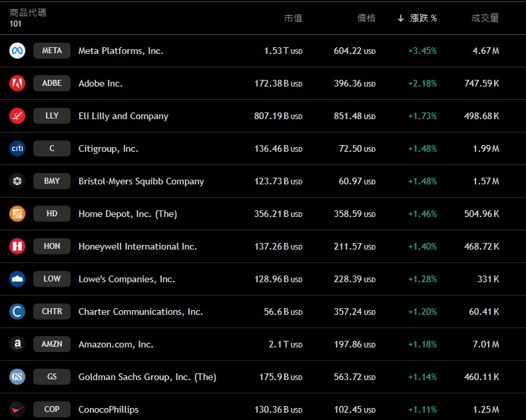
Task: Select the BMY ticker symbol button
Action: (52, 181)
